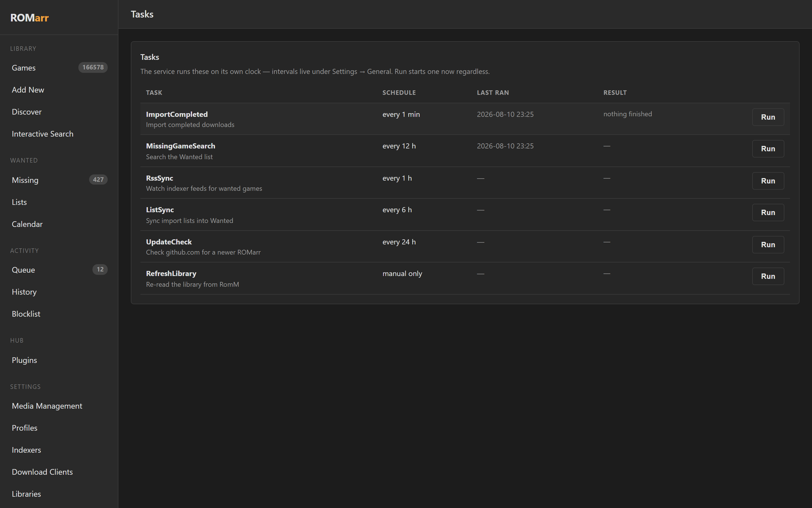This screenshot has height=508, width=812.
Task: Click the Tasks card heading
Action: [x=150, y=57]
